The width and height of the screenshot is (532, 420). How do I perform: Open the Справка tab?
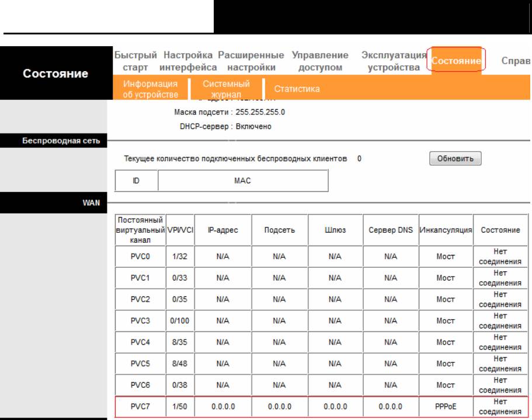pyautogui.click(x=516, y=61)
